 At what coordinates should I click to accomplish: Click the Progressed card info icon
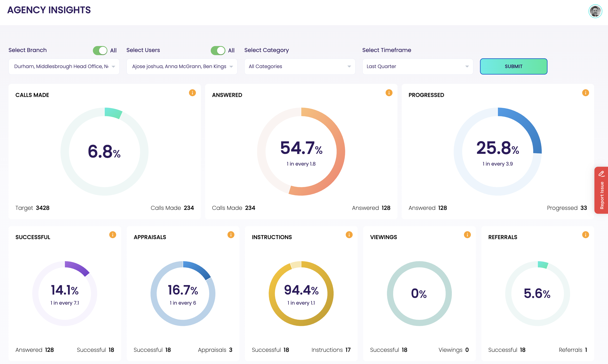coord(585,93)
